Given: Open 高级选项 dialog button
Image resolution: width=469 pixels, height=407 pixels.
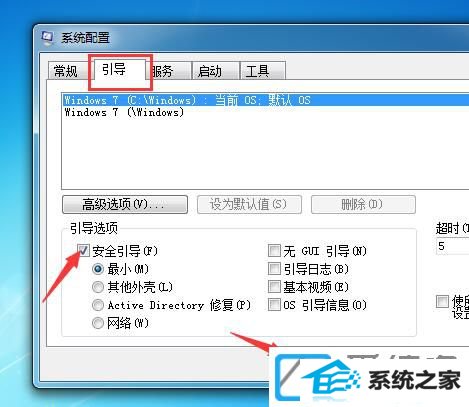Looking at the screenshot, I should coord(125,204).
